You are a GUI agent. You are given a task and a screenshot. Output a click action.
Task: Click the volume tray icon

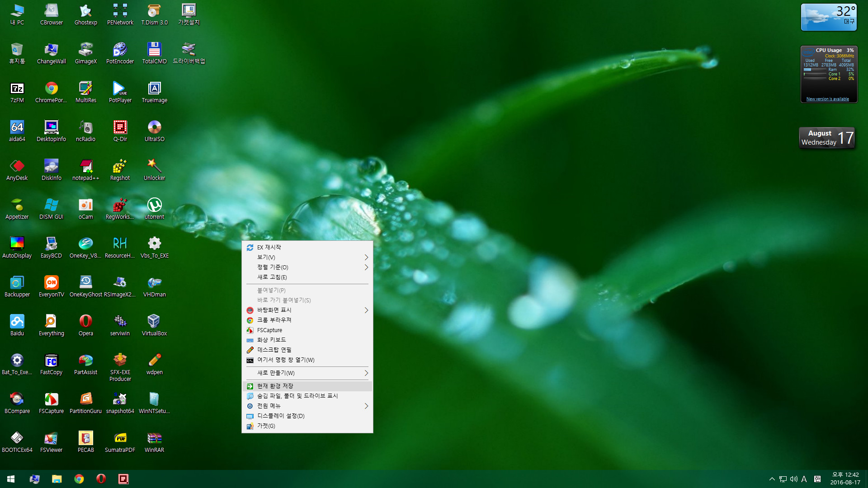coord(793,479)
